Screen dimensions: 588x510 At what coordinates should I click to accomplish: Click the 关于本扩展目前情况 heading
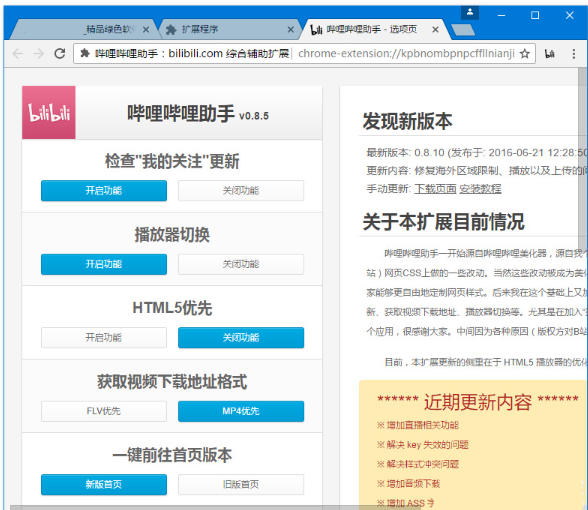pos(444,222)
